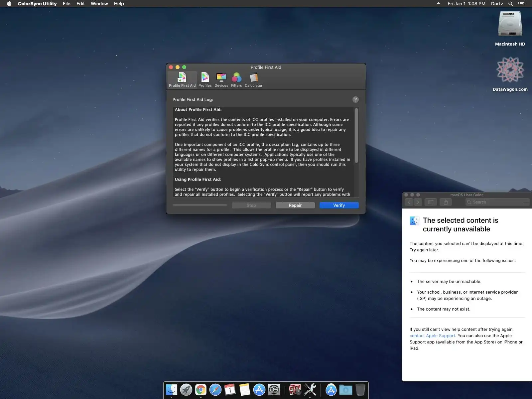
Task: Click "The content may not exist." bullet
Action: click(x=444, y=309)
